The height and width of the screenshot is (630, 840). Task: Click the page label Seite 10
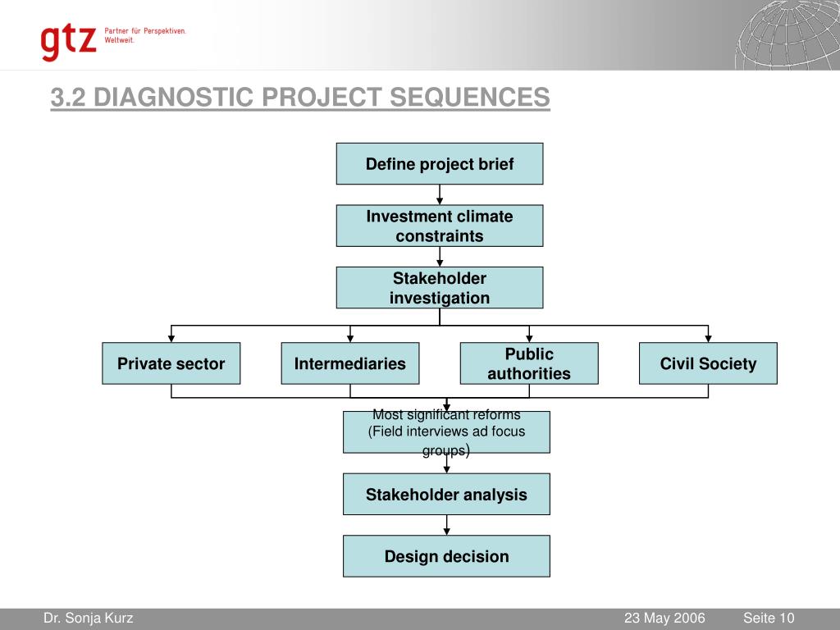coord(768,618)
